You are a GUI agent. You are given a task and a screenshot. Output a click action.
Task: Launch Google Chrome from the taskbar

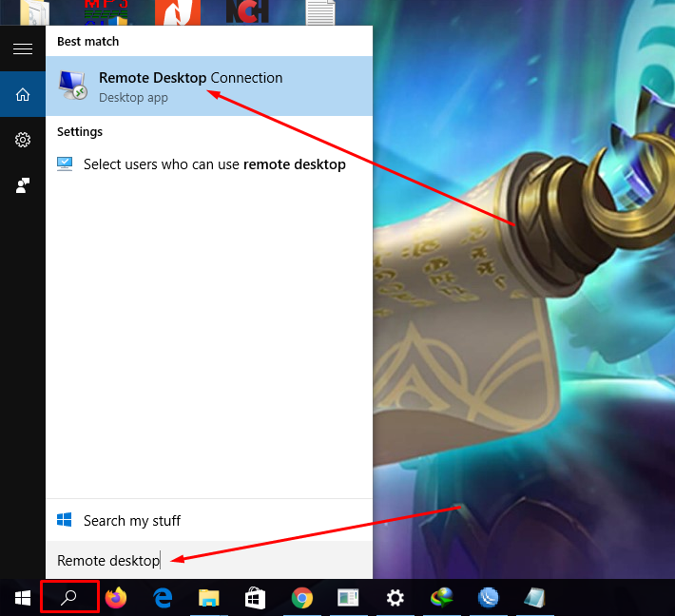301,598
